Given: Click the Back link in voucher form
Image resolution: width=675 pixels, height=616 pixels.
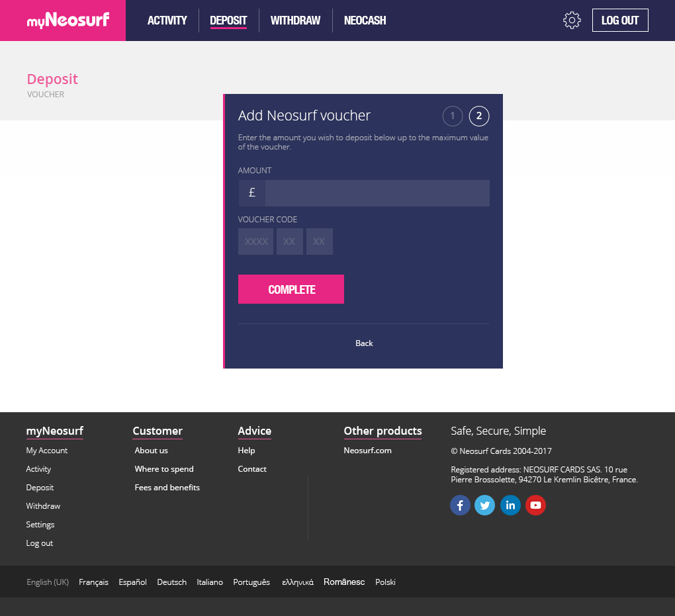Looking at the screenshot, I should (364, 343).
